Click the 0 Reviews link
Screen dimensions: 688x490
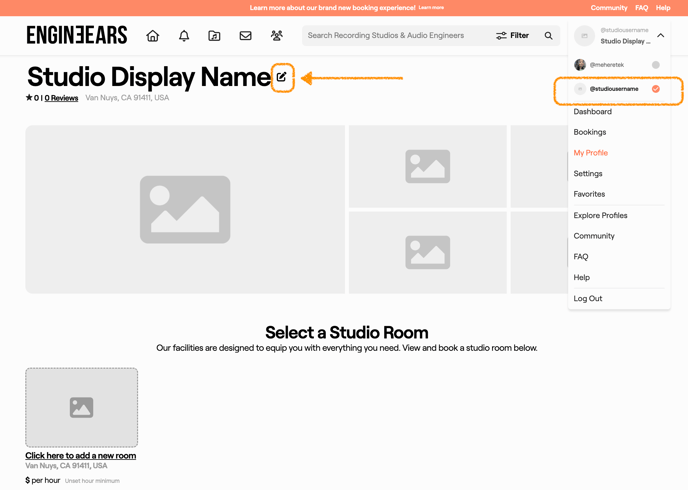(x=61, y=98)
